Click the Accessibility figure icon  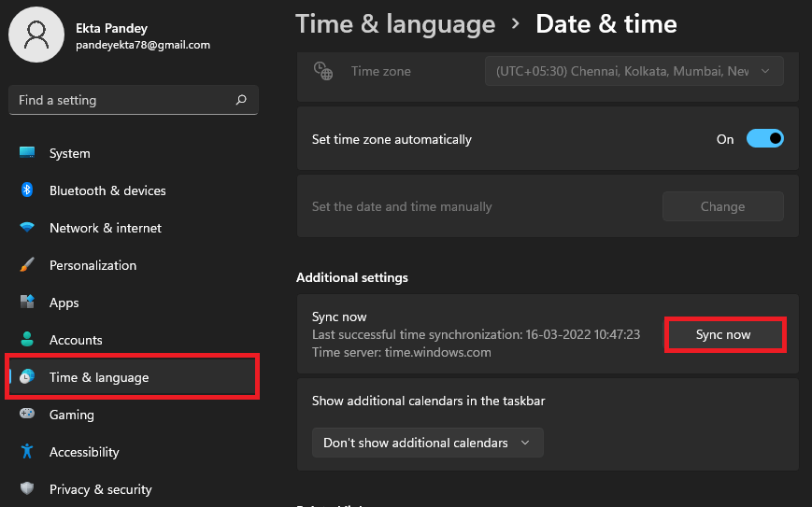pyautogui.click(x=27, y=452)
